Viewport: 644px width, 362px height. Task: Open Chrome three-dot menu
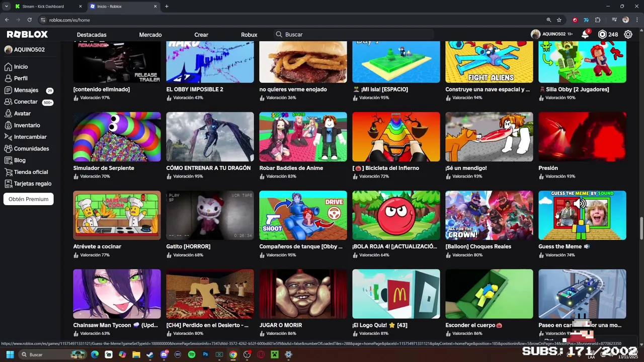636,20
